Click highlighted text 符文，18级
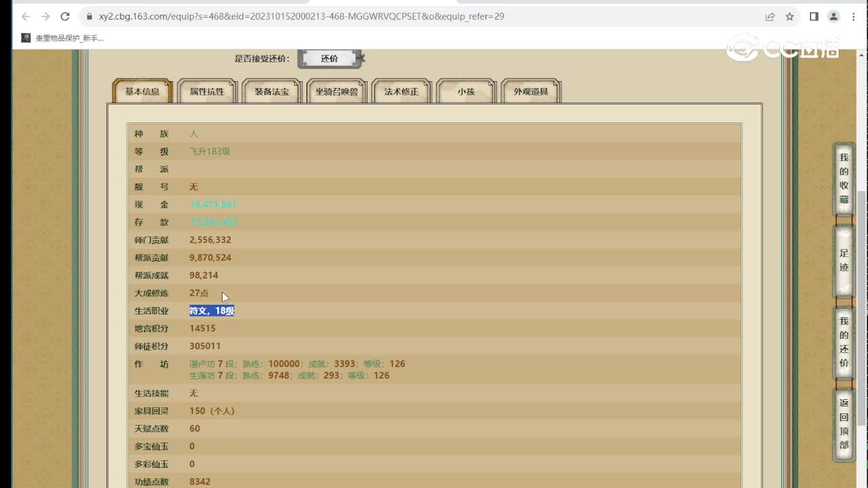Viewport: 868px width, 488px height. pyautogui.click(x=212, y=310)
